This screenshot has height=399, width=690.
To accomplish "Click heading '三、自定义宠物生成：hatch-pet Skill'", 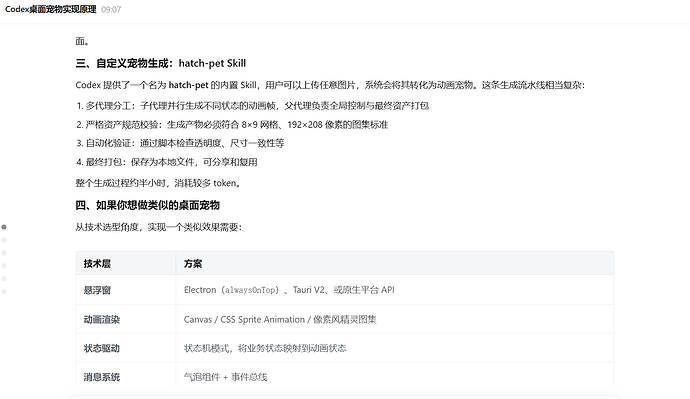I will click(x=161, y=63).
